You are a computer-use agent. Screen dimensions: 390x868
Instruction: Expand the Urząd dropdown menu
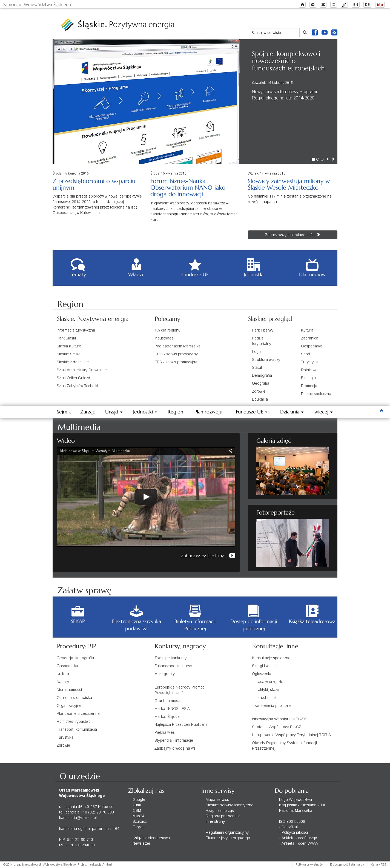[113, 412]
